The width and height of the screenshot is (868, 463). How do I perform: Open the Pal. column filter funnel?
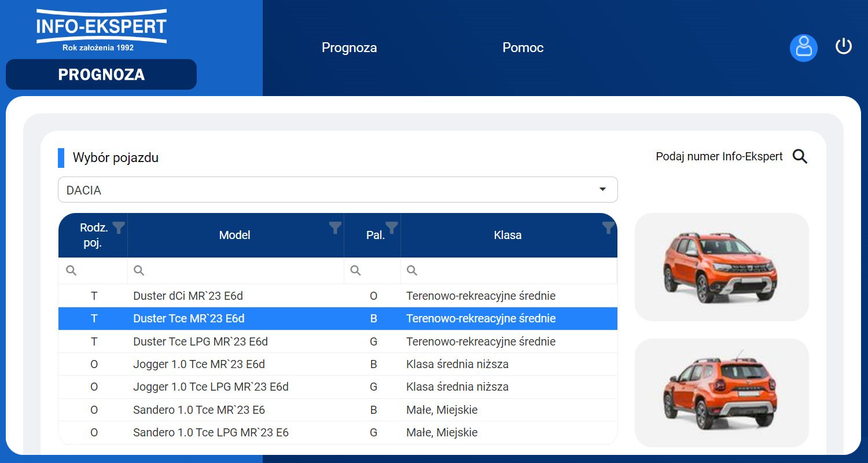tap(392, 227)
